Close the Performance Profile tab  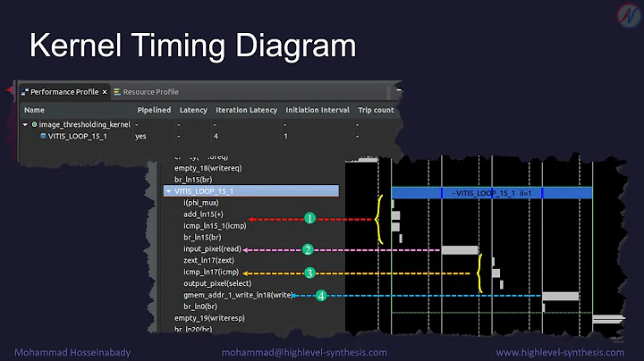click(x=105, y=92)
